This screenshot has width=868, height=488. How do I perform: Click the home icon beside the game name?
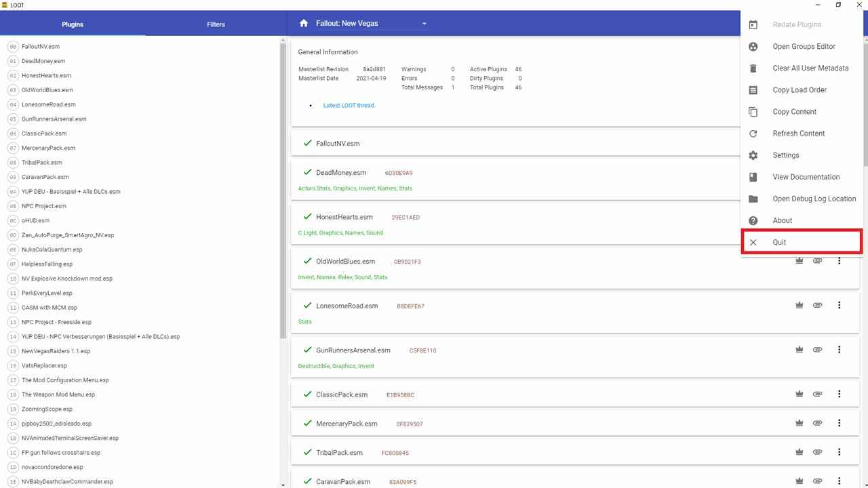click(304, 23)
